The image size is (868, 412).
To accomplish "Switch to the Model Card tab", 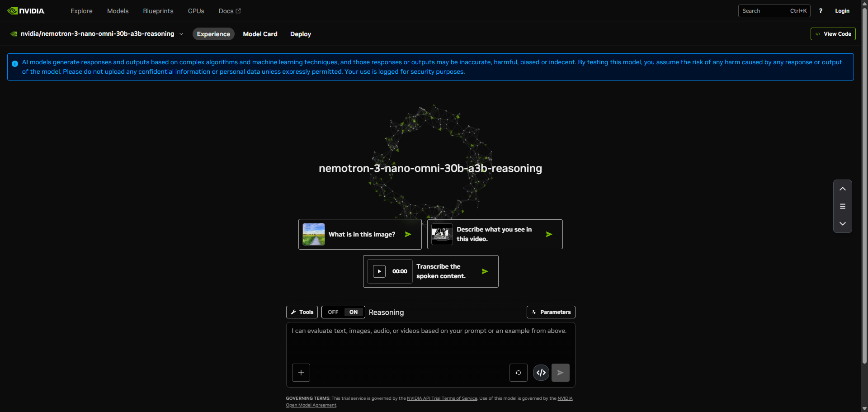I will [x=260, y=34].
